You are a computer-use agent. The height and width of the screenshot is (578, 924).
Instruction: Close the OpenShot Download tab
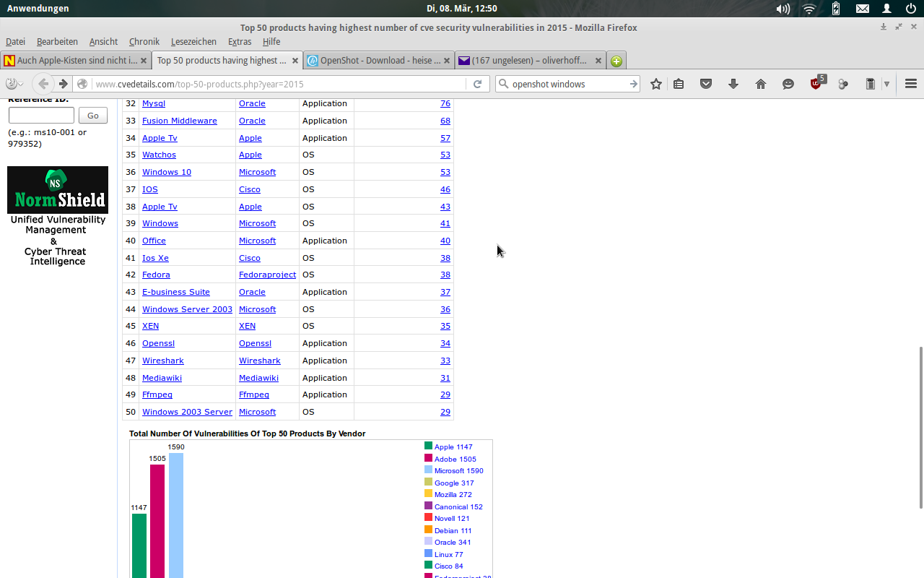447,61
